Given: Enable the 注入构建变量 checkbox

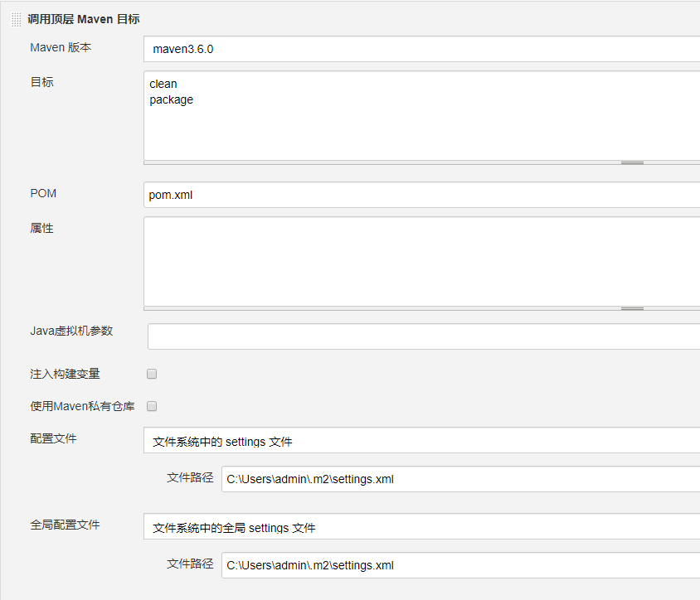Looking at the screenshot, I should (152, 374).
